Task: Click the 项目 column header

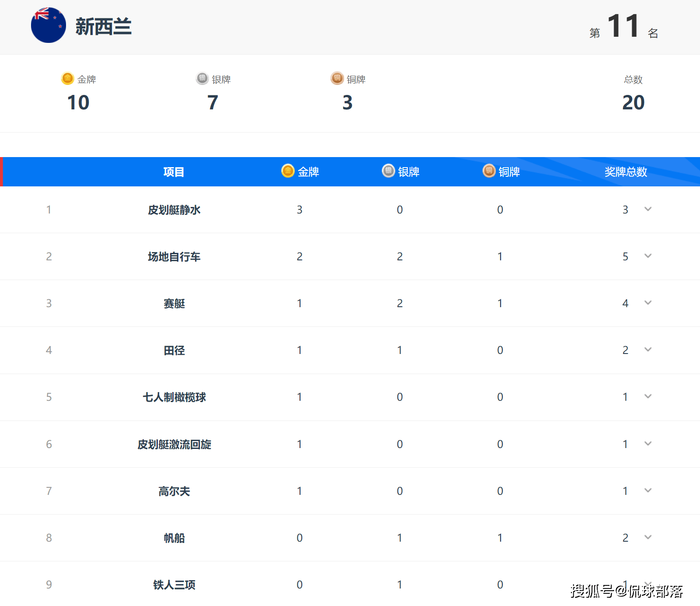Action: [174, 172]
